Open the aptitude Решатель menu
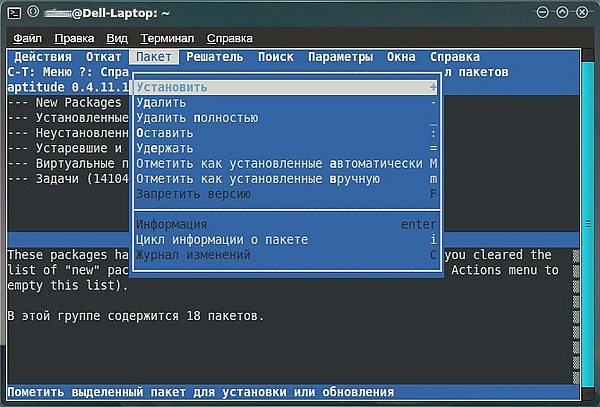The width and height of the screenshot is (600, 407). click(214, 57)
